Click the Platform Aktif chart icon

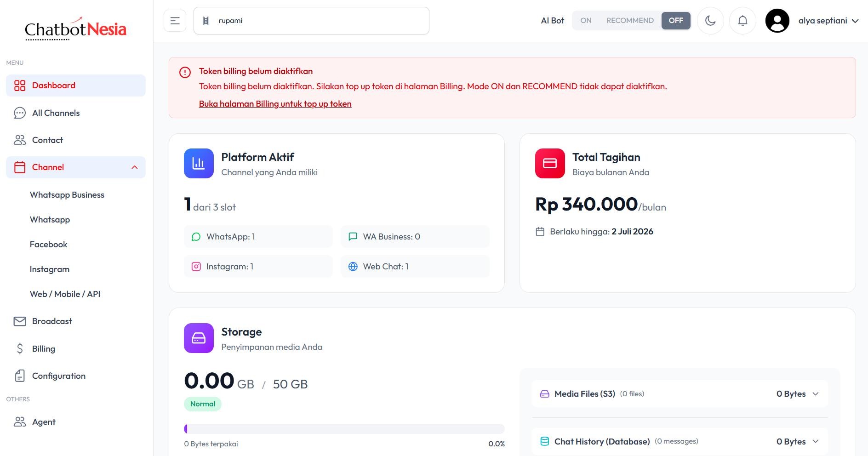point(199,163)
